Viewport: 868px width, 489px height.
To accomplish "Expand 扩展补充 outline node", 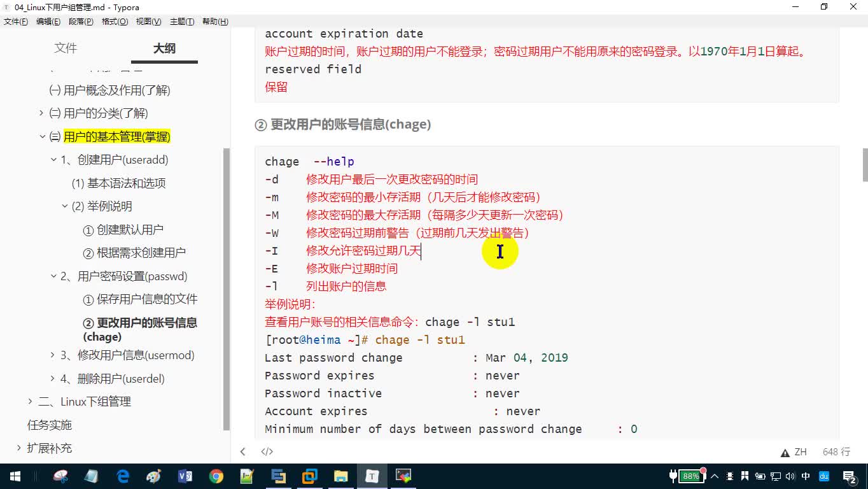I will pyautogui.click(x=19, y=448).
